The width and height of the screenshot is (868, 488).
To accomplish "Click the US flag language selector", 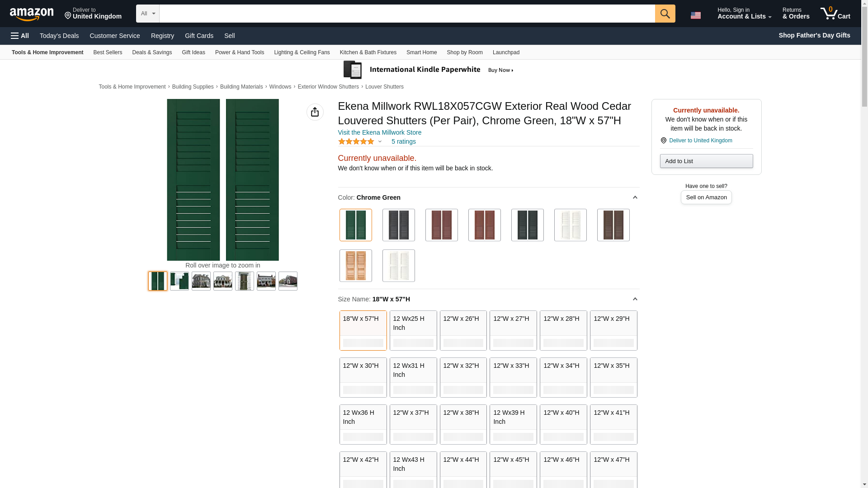I will [695, 15].
